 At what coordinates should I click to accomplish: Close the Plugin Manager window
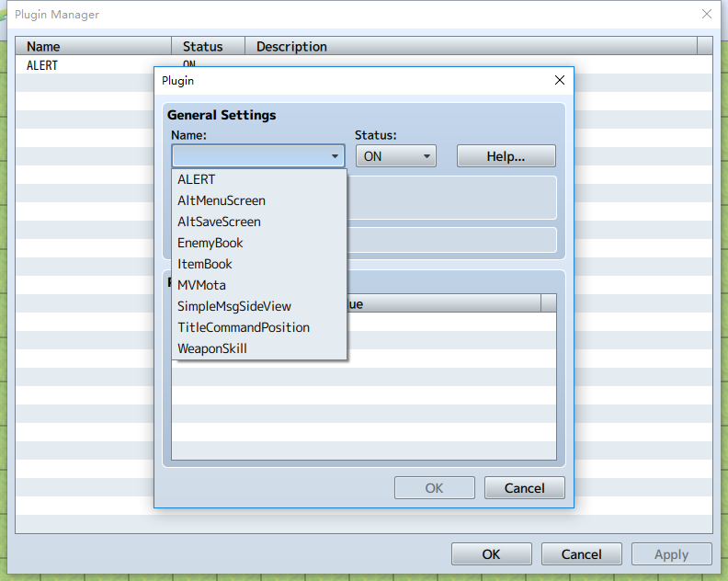(x=707, y=14)
